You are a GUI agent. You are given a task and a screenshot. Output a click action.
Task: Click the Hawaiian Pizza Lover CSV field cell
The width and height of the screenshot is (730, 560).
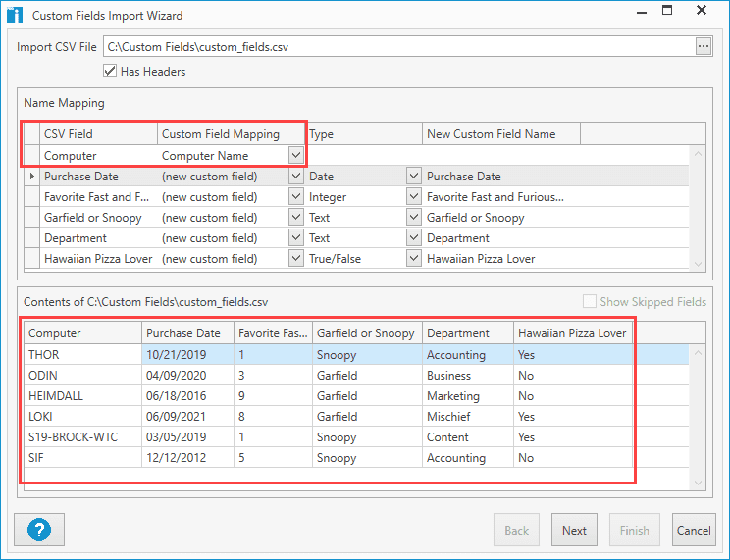tap(99, 258)
